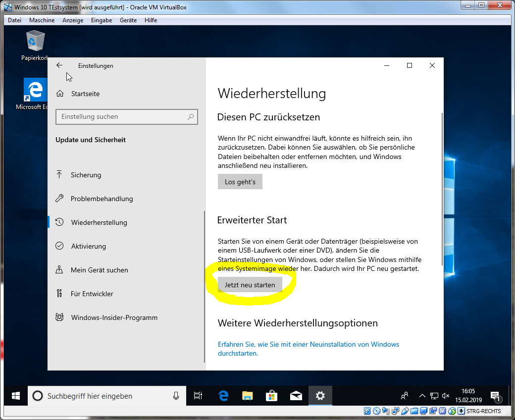
Task: Open Windows-Insider-Programm page
Action: coord(114,317)
